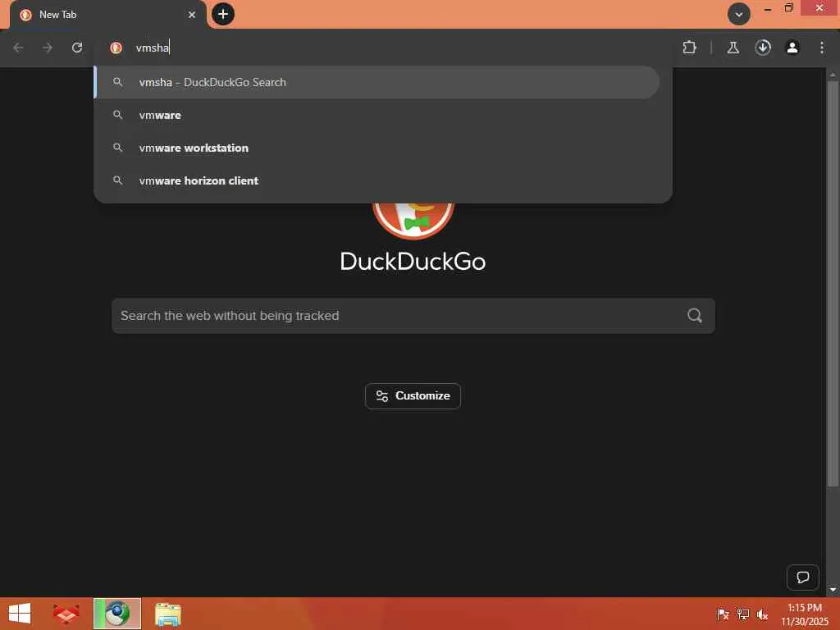Open the Action Center flag tray icon
The image size is (840, 630).
(x=723, y=614)
